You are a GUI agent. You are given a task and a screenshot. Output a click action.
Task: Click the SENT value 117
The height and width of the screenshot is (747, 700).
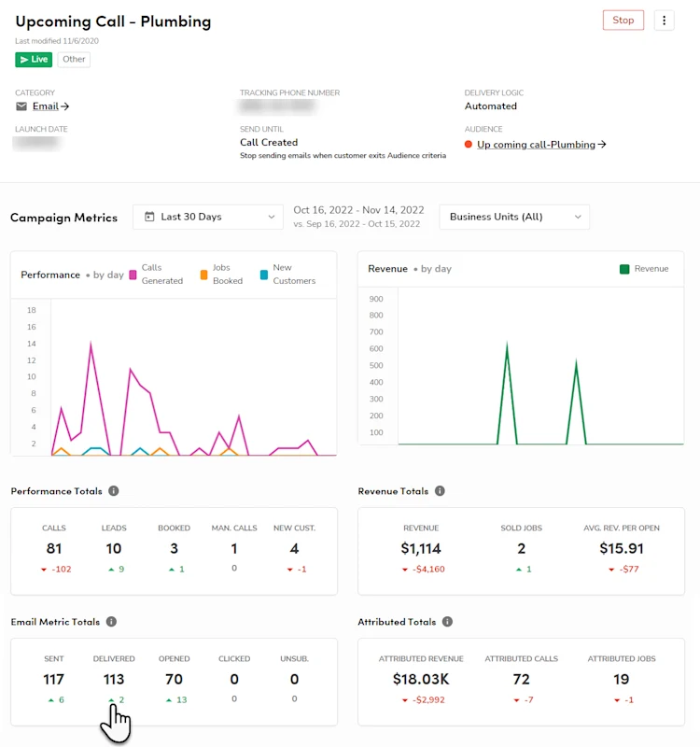(53, 680)
